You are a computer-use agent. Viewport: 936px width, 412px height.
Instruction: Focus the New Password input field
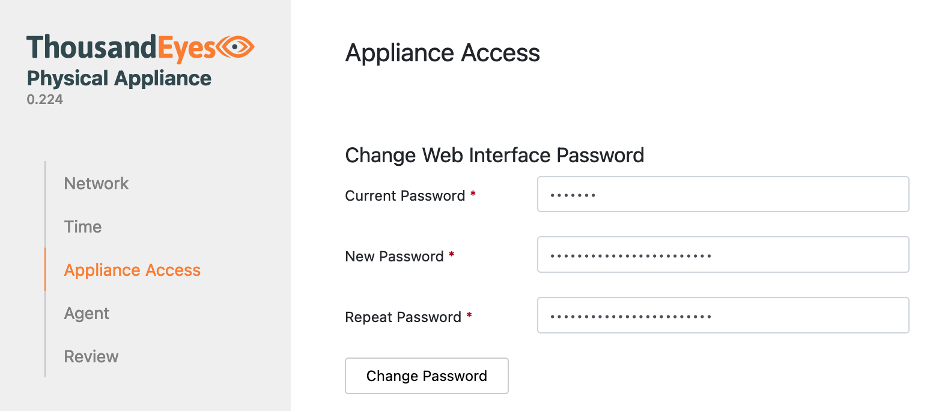click(x=722, y=255)
